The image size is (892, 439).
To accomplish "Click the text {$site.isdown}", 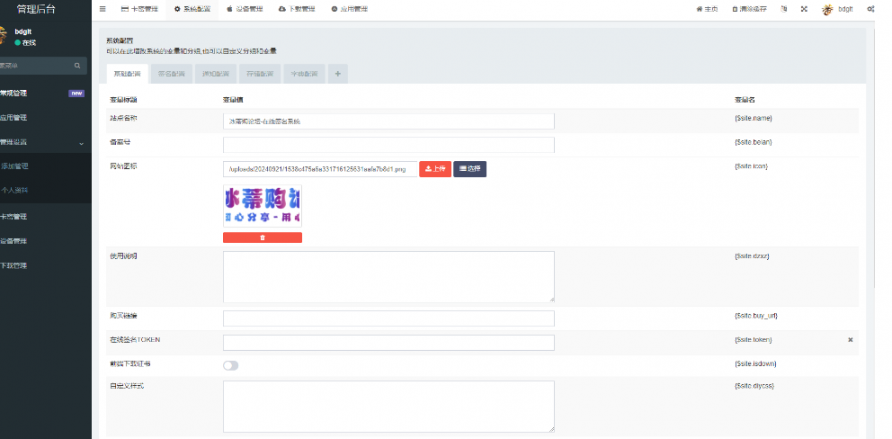I will point(755,363).
